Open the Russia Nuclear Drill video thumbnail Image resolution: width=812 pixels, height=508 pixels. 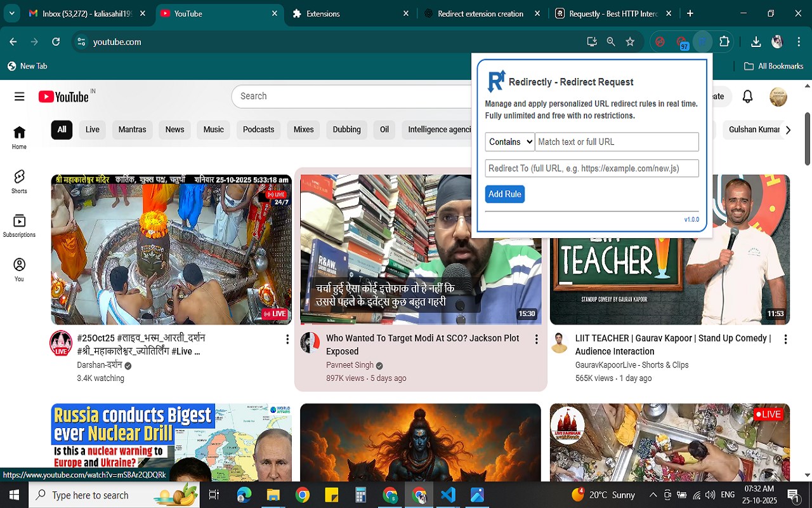[x=171, y=442]
